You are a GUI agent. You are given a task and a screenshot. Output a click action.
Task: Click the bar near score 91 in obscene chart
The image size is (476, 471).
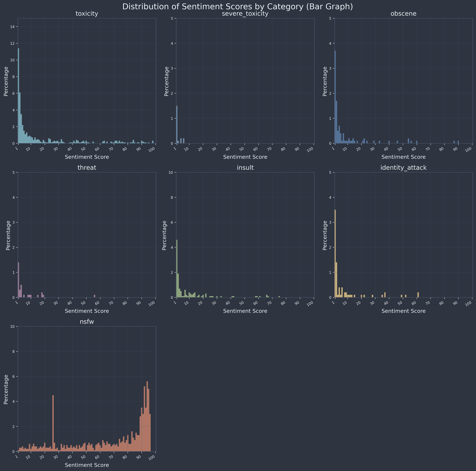point(458,142)
